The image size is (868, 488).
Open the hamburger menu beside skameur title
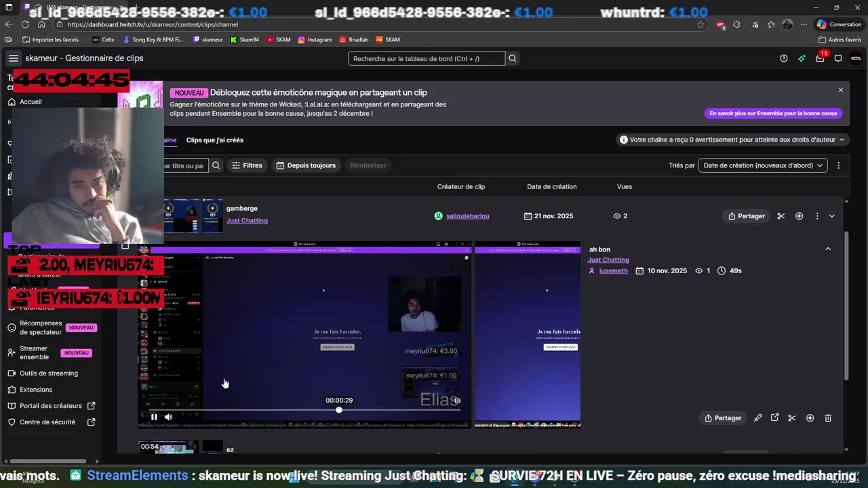14,58
